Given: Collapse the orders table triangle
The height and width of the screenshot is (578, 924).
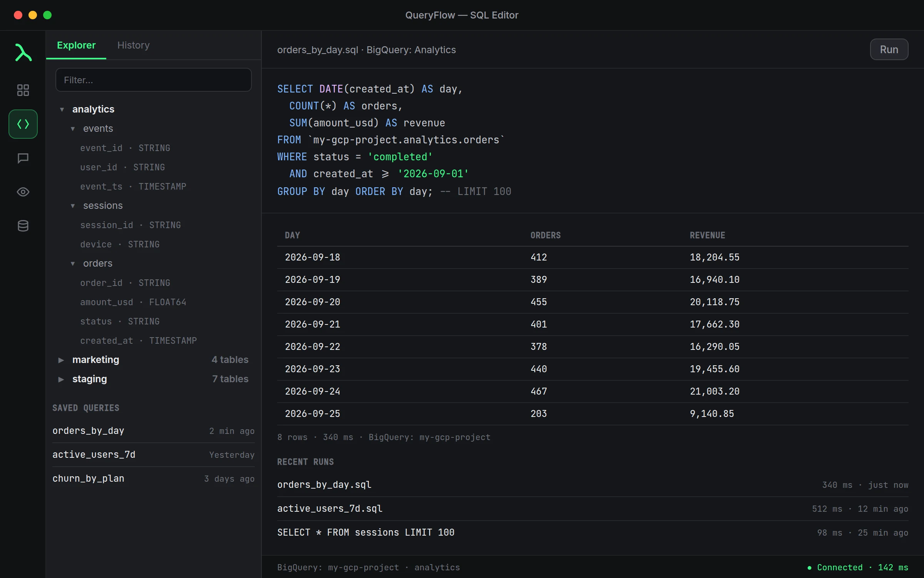Looking at the screenshot, I should pyautogui.click(x=72, y=264).
